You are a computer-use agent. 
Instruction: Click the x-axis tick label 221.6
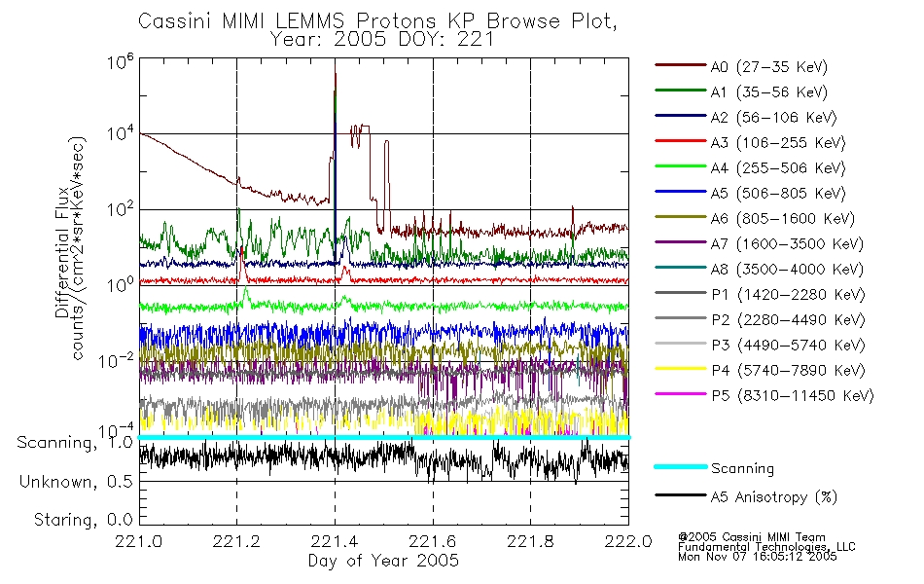coord(433,541)
